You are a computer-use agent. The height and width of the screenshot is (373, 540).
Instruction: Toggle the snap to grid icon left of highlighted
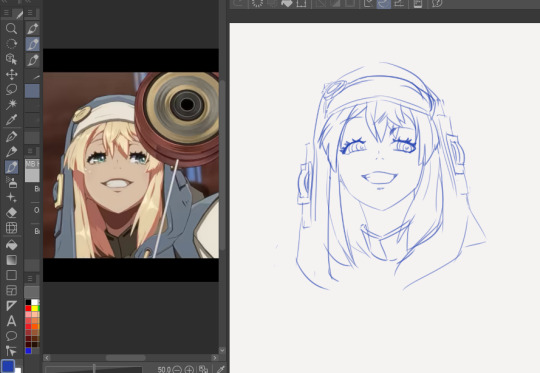click(368, 3)
